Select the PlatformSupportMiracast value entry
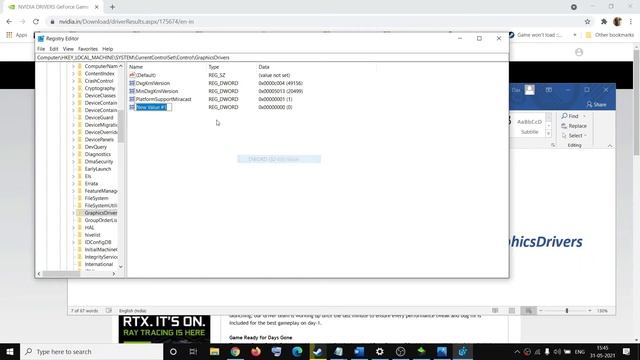 pos(163,99)
